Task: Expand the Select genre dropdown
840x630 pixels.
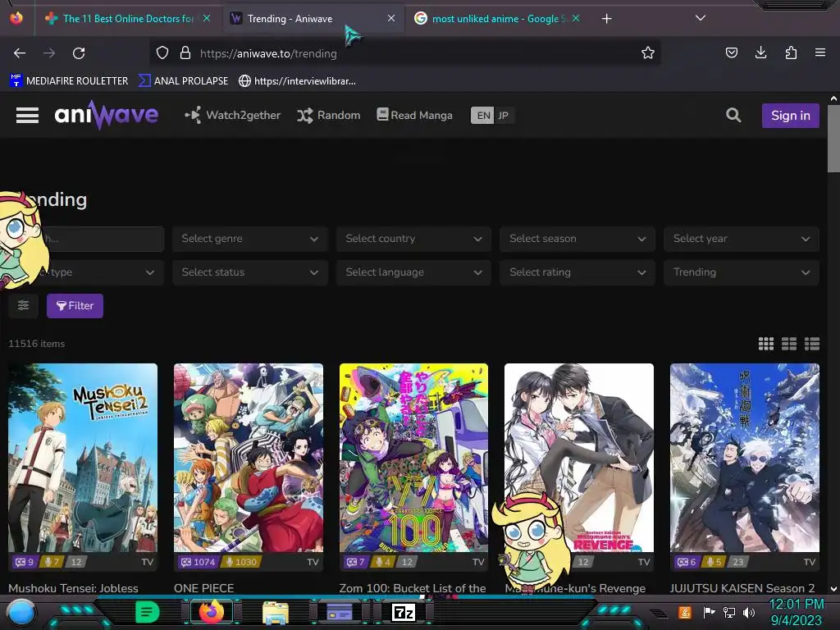Action: click(249, 239)
